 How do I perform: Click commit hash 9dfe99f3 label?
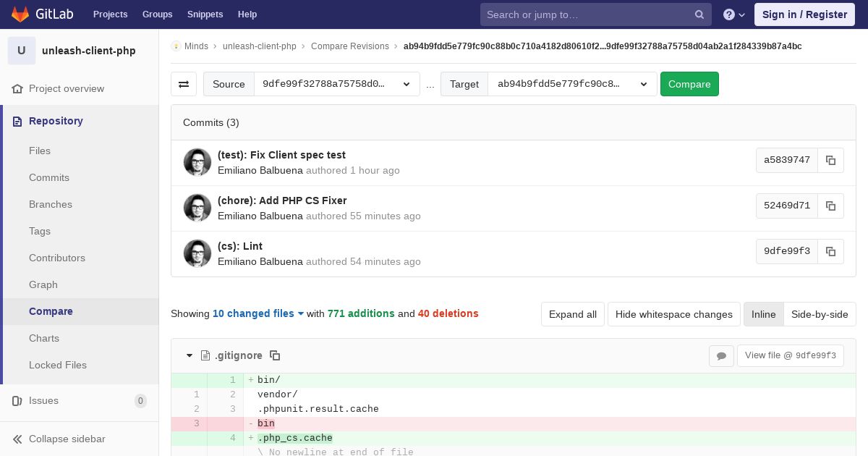[x=787, y=251]
